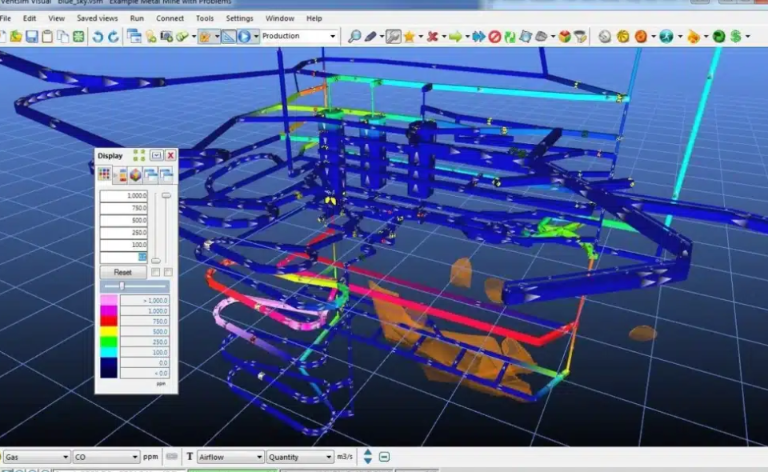Click the undo arrow icon
768x472 pixels.
pos(97,37)
